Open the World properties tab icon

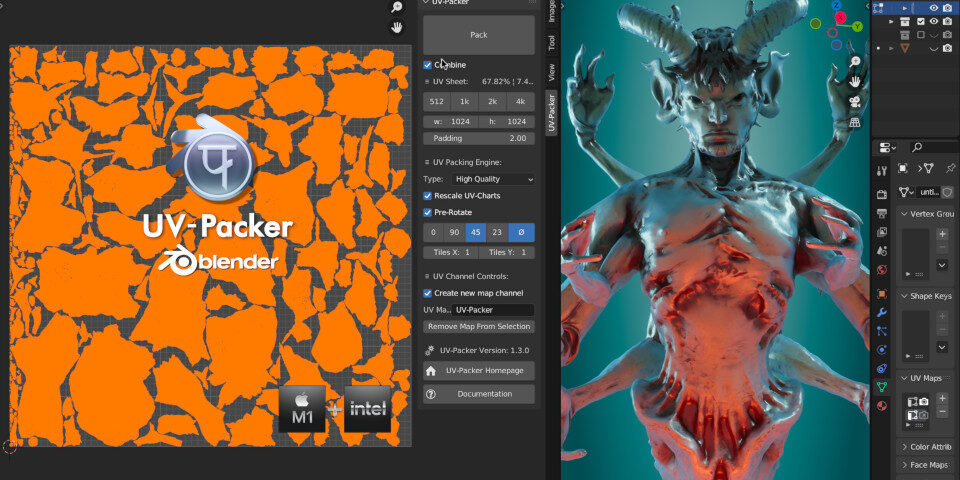click(882, 269)
